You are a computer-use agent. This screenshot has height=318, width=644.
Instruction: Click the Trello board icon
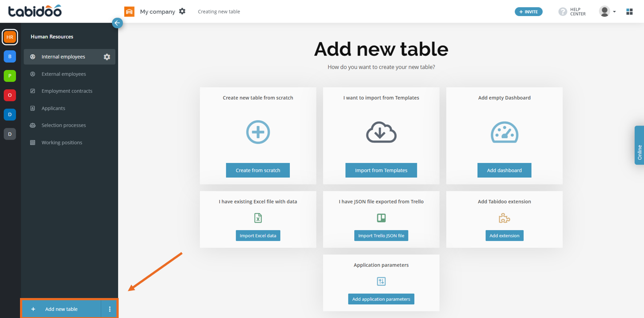(381, 218)
